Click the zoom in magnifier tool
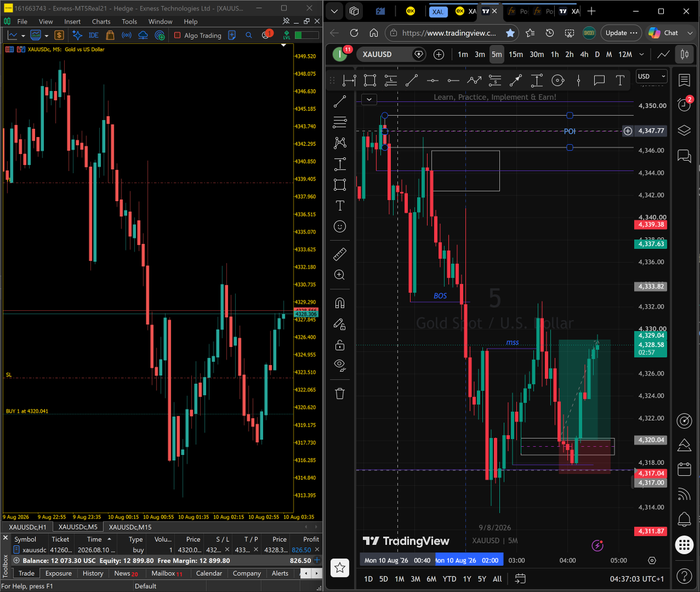This screenshot has height=592, width=700. click(340, 275)
